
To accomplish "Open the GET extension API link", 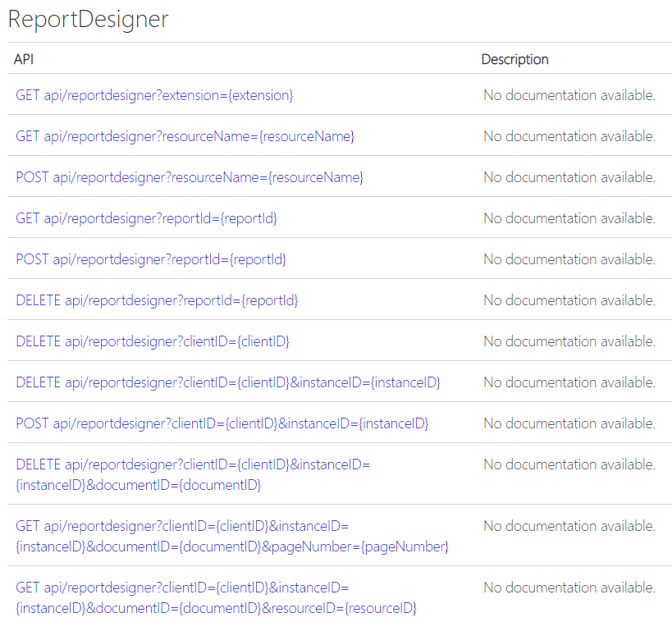I will 154,95.
